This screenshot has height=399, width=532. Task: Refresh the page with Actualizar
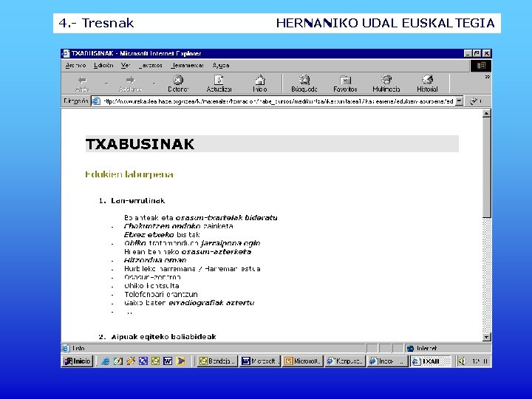point(219,83)
